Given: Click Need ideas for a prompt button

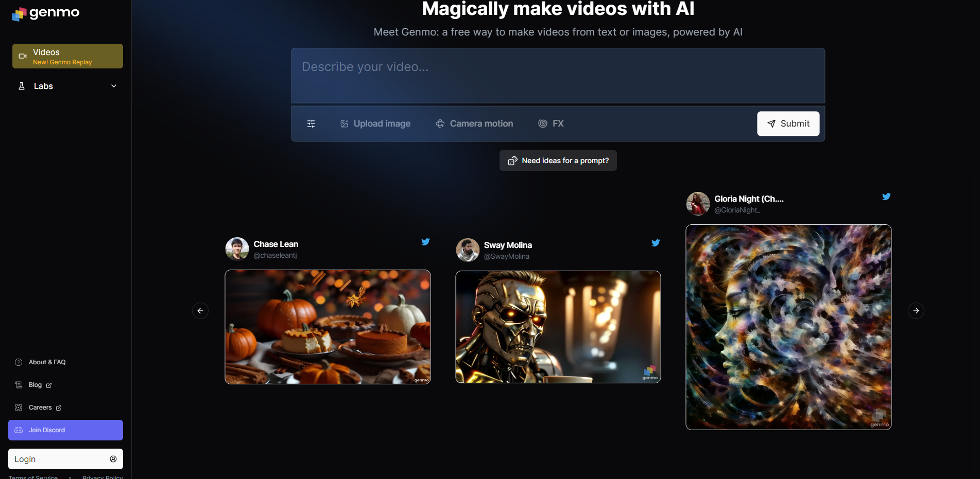Looking at the screenshot, I should 558,161.
